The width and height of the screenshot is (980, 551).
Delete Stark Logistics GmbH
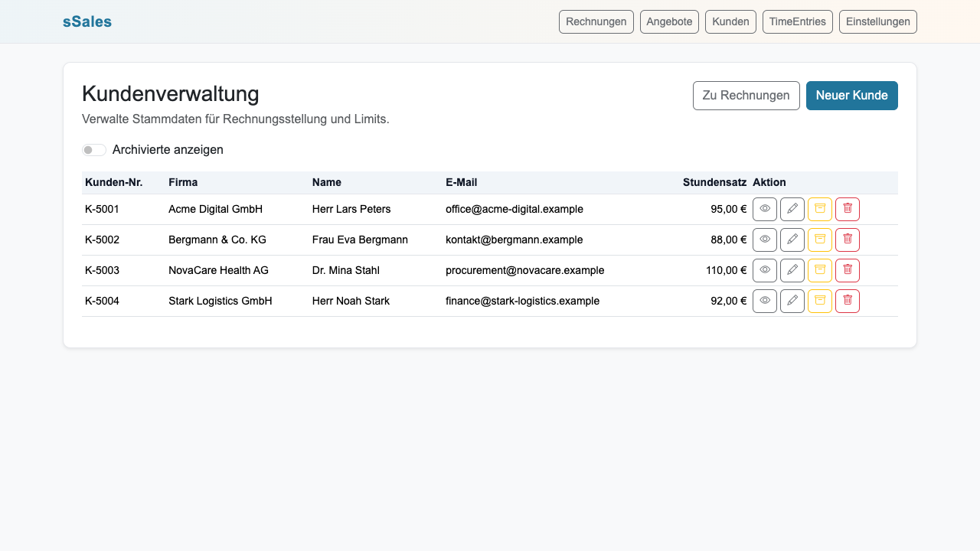pos(847,301)
